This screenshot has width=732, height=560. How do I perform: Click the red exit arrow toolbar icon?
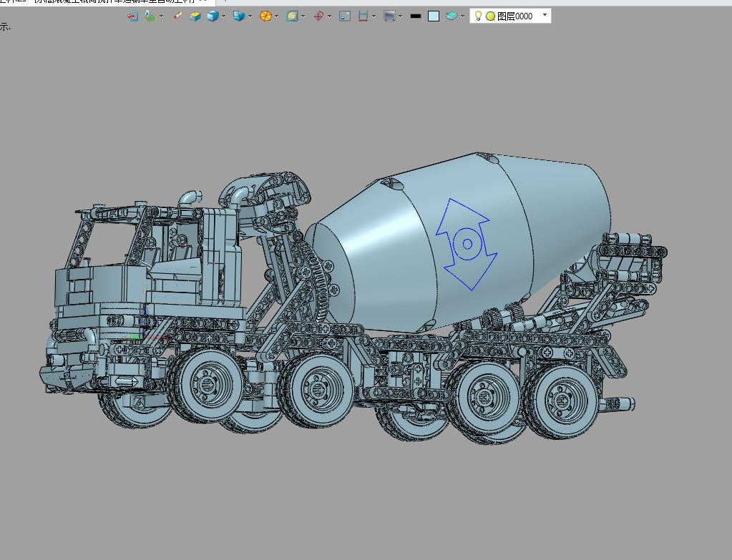(132, 16)
